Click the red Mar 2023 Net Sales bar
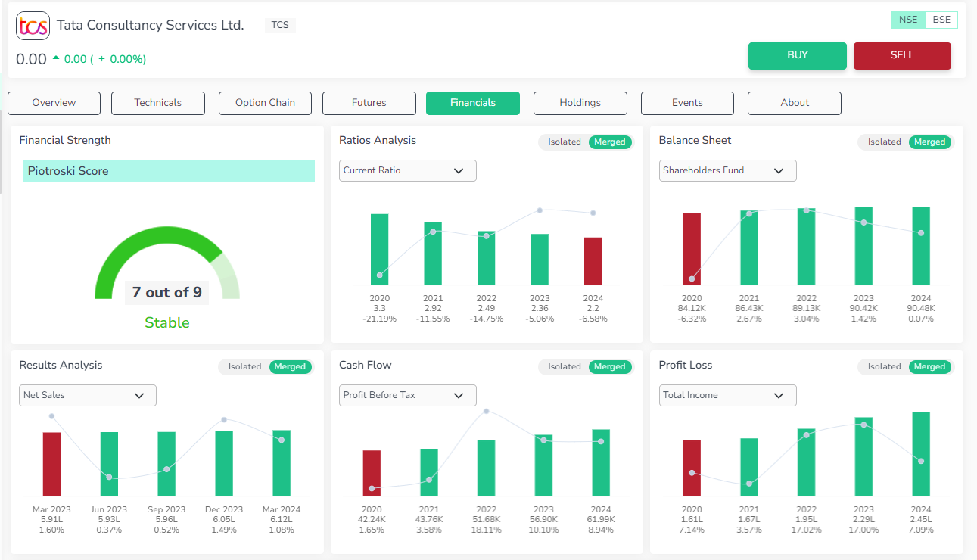977x560 pixels. [x=51, y=465]
